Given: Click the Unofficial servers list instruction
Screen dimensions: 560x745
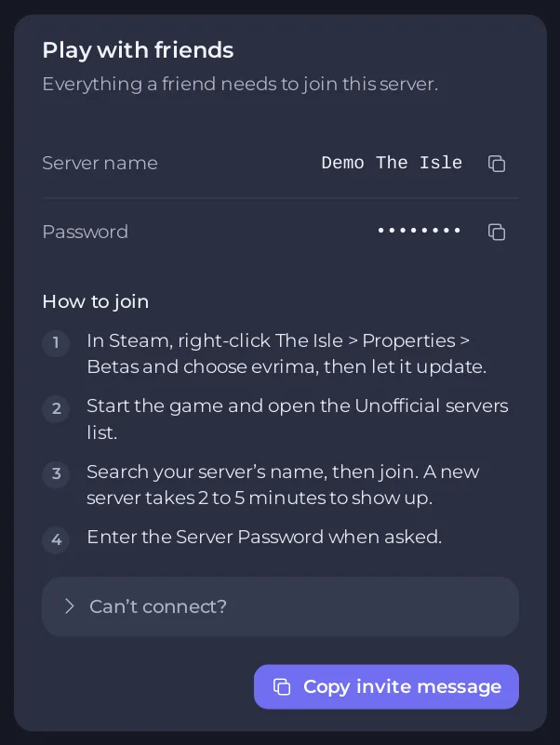Looking at the screenshot, I should [x=298, y=419].
